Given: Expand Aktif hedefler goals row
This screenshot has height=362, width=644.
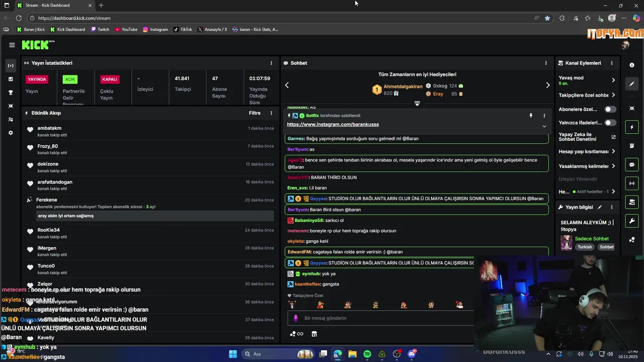Looking at the screenshot, I should (613, 192).
